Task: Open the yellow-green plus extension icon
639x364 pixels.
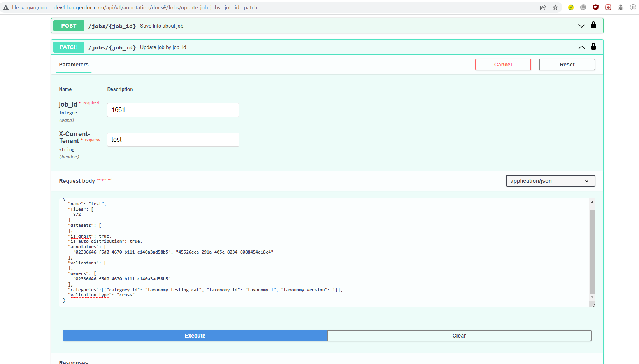Action: coord(571,7)
